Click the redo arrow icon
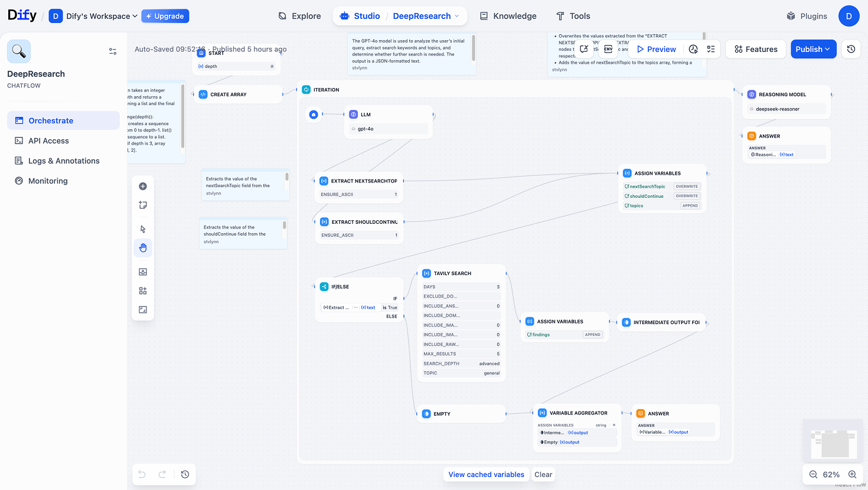This screenshot has width=868, height=490. click(162, 474)
